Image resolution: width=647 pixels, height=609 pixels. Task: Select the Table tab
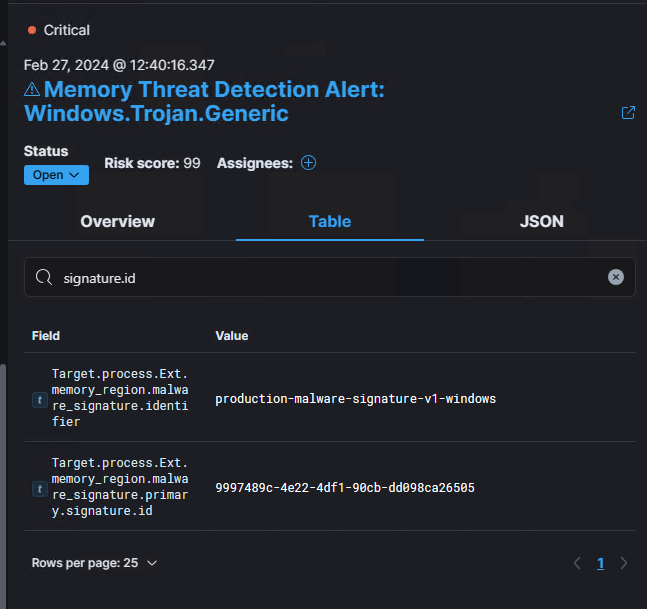coord(329,221)
